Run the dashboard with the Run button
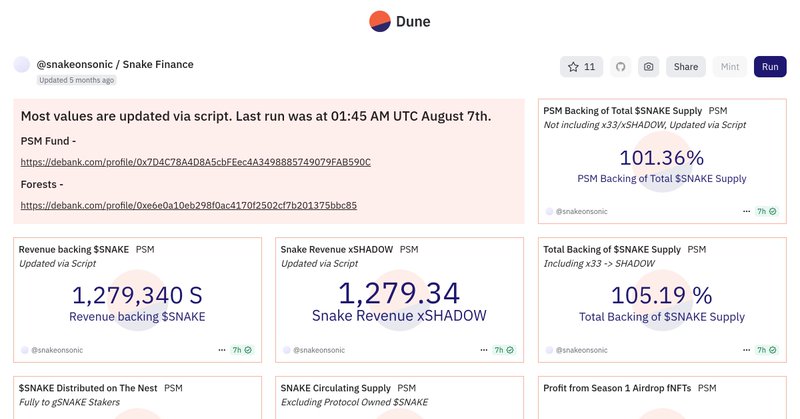Screen dimensions: 800x419 (x=770, y=67)
